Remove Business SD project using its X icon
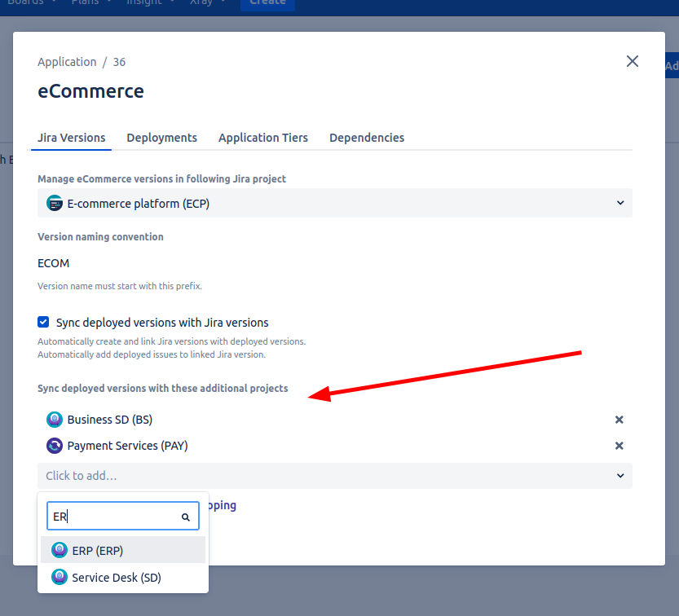 pyautogui.click(x=619, y=420)
